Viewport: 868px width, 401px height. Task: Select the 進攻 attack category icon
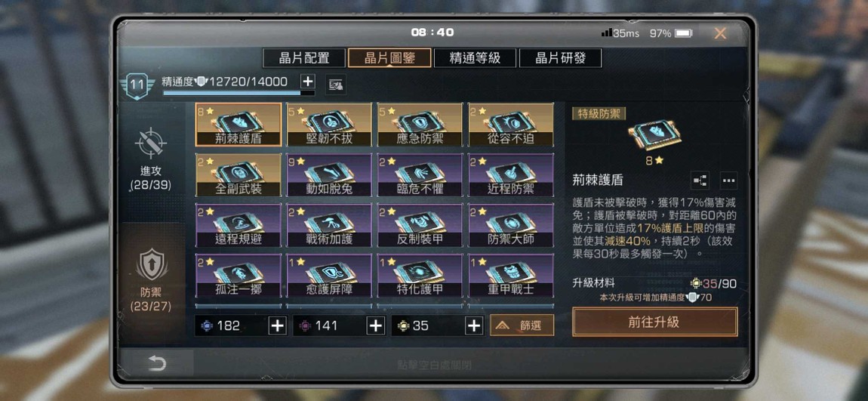click(152, 143)
